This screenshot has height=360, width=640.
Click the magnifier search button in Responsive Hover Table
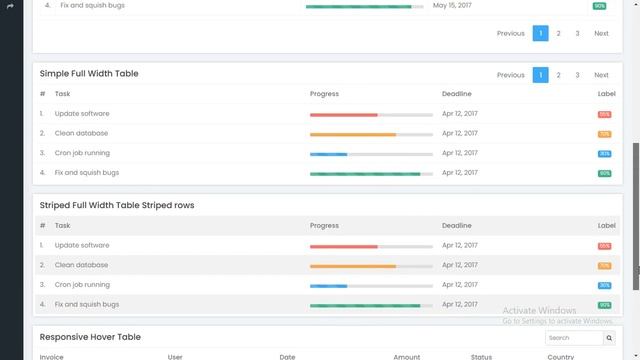pyautogui.click(x=609, y=338)
